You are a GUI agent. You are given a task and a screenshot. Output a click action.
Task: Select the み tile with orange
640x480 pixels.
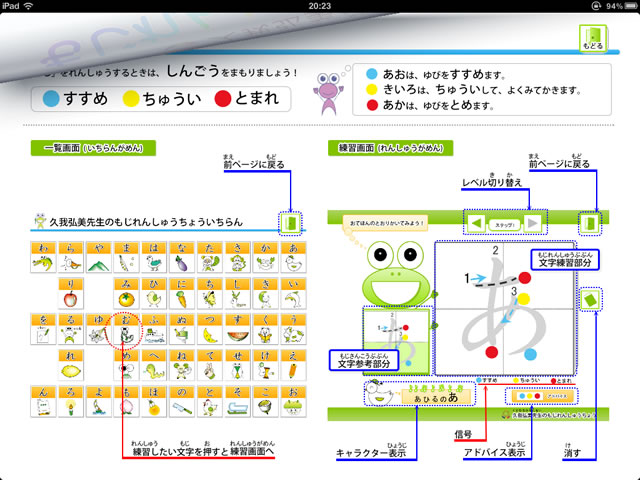127,293
